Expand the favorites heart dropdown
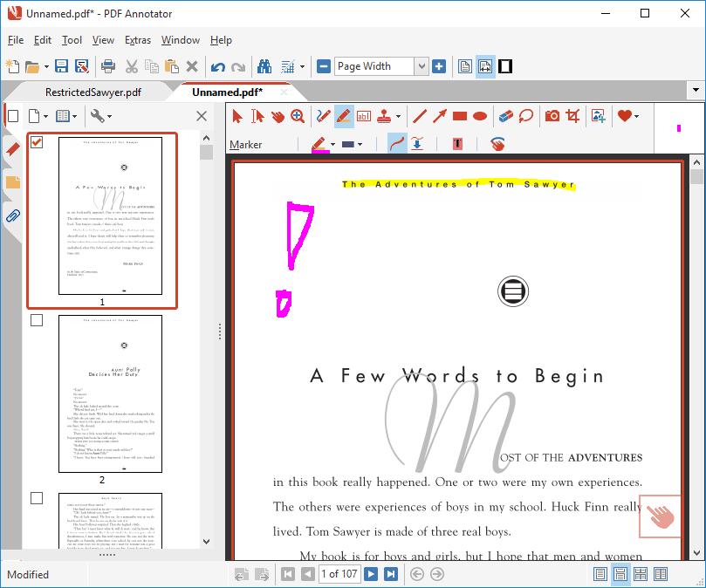 635,115
